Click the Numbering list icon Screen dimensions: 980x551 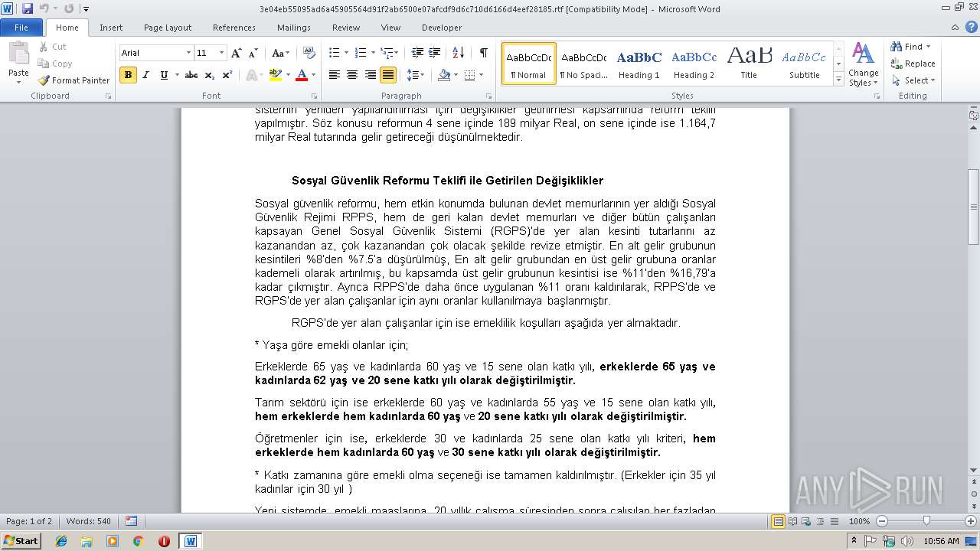pos(361,53)
